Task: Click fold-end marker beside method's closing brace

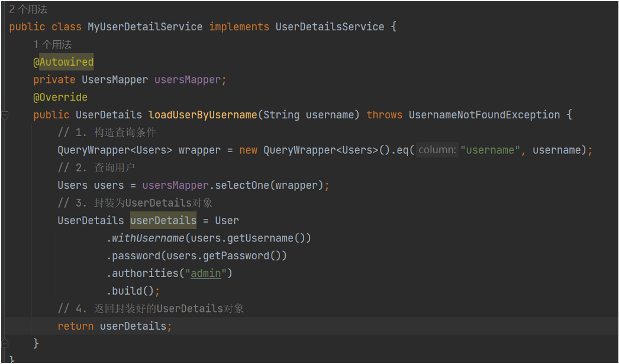Action: point(5,343)
